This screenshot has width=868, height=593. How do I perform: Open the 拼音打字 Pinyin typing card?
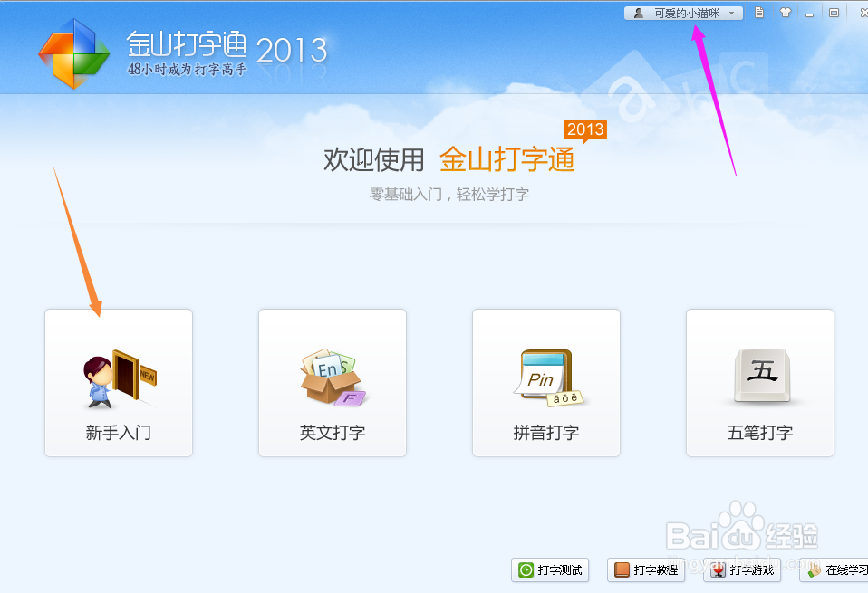[545, 383]
